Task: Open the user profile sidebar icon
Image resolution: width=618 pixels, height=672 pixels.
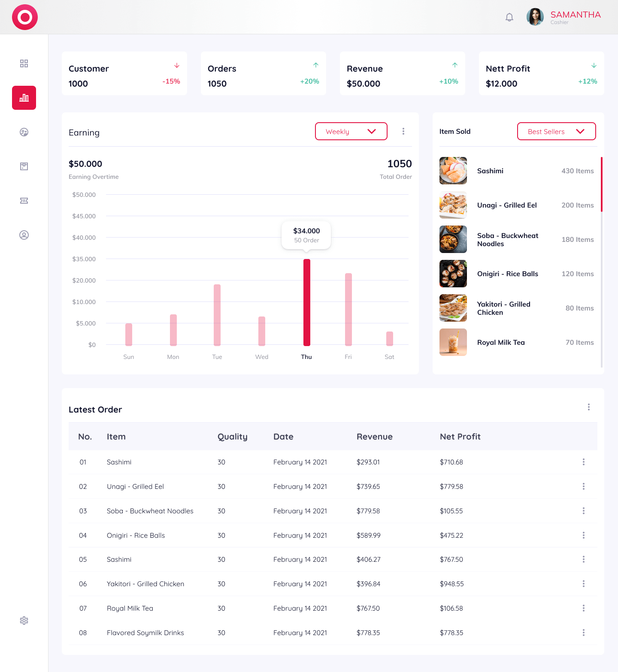Action: (x=24, y=235)
